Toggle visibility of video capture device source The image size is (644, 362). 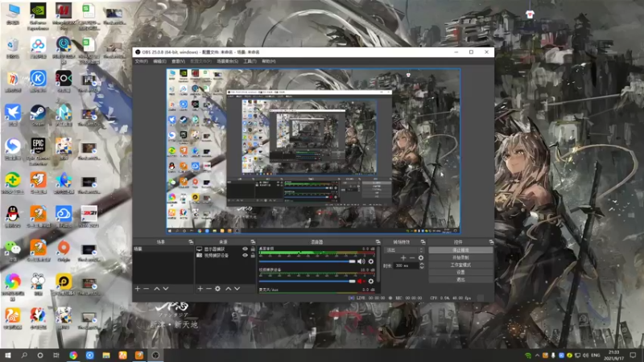pyautogui.click(x=246, y=255)
